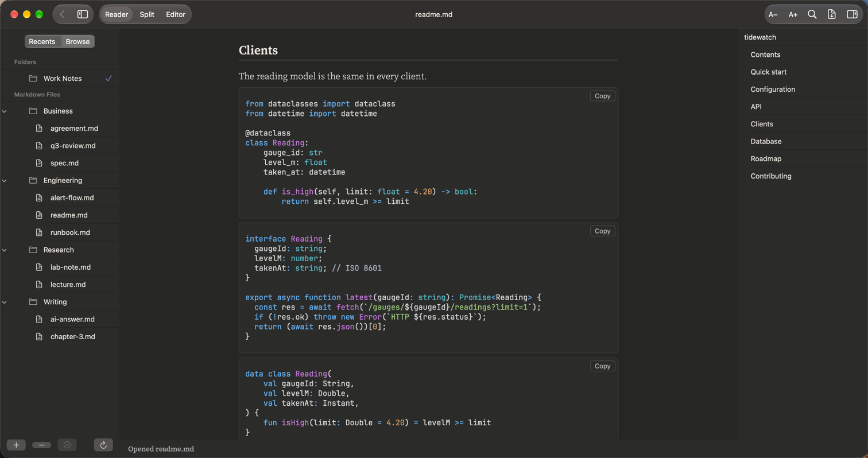Open lab-note.md file
This screenshot has width=868, height=458.
click(71, 267)
